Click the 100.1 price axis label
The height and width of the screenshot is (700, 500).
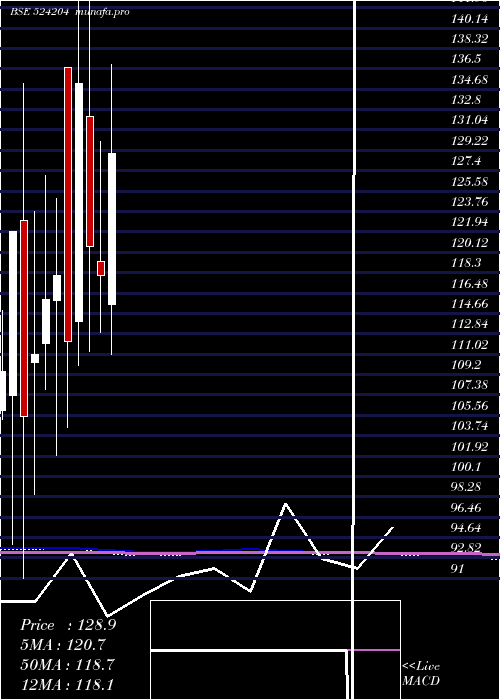click(x=467, y=467)
